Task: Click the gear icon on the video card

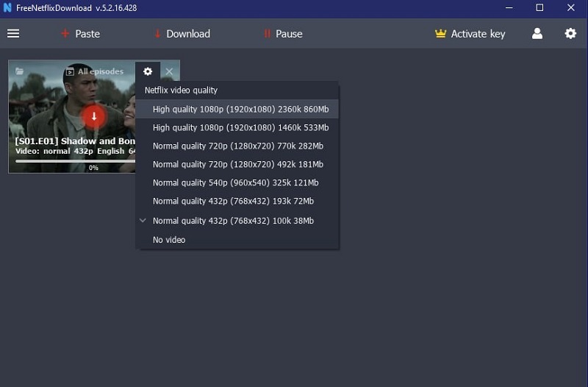Action: (x=148, y=71)
